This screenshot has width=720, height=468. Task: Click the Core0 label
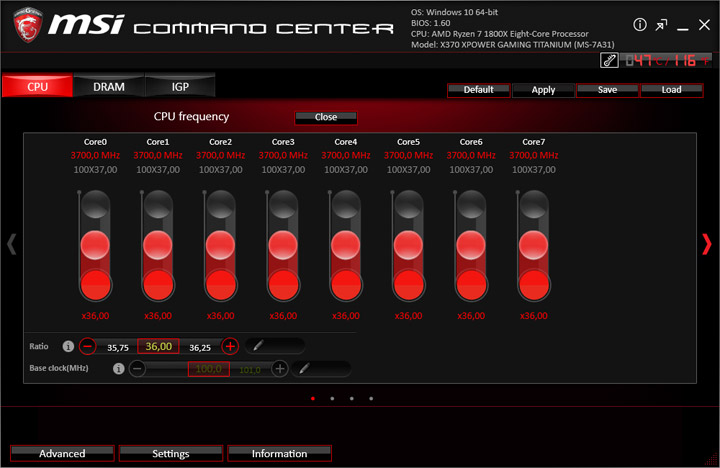95,142
